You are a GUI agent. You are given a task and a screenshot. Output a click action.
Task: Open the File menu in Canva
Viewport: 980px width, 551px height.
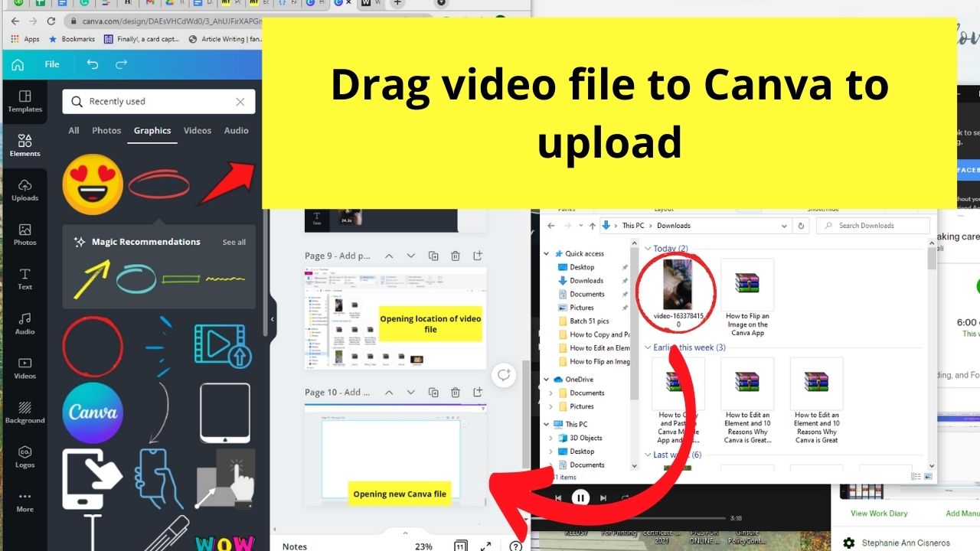51,64
